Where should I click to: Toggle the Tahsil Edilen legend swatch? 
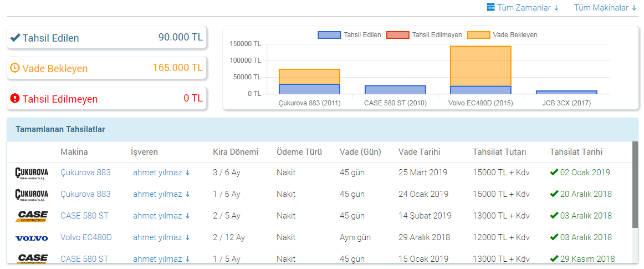[329, 35]
